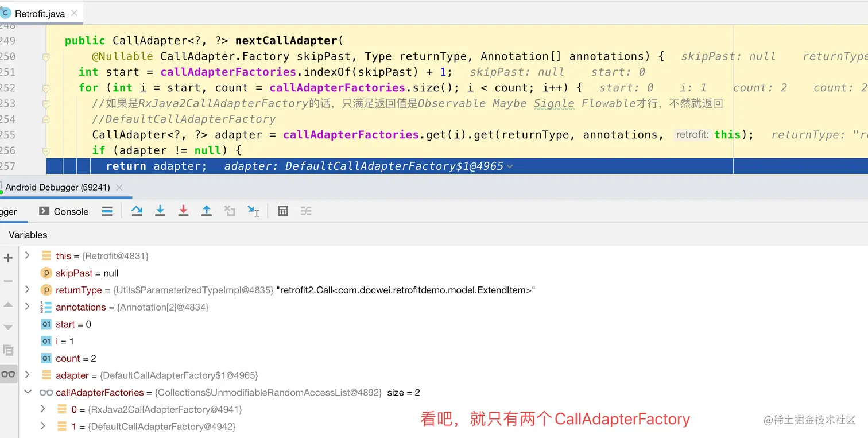868x438 pixels.
Task: Select the DefaultCallAdapterFactory@4942 row
Action: tap(443, 427)
